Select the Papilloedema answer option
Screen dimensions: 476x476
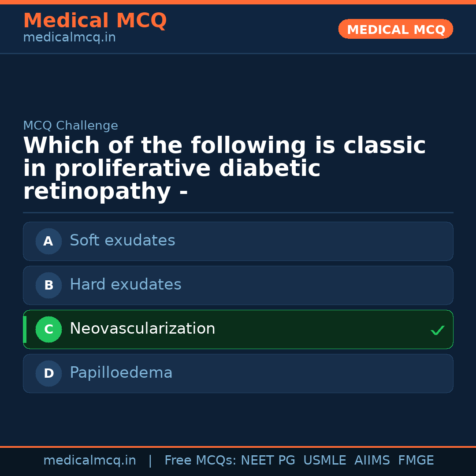pyautogui.click(x=121, y=373)
